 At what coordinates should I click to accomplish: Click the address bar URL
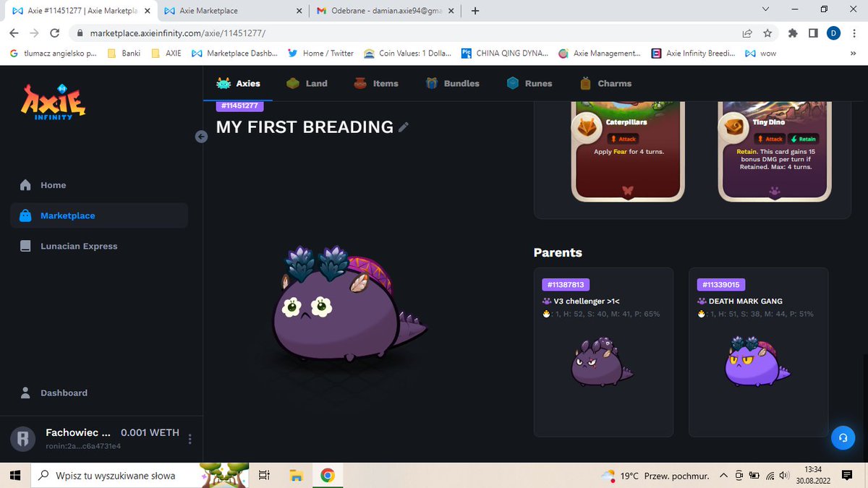[177, 33]
